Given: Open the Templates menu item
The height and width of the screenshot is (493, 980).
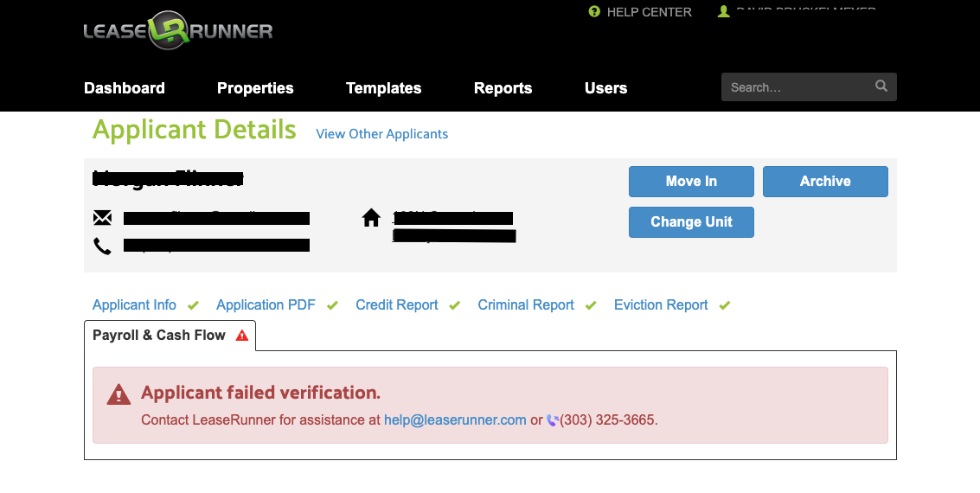Looking at the screenshot, I should 383,88.
